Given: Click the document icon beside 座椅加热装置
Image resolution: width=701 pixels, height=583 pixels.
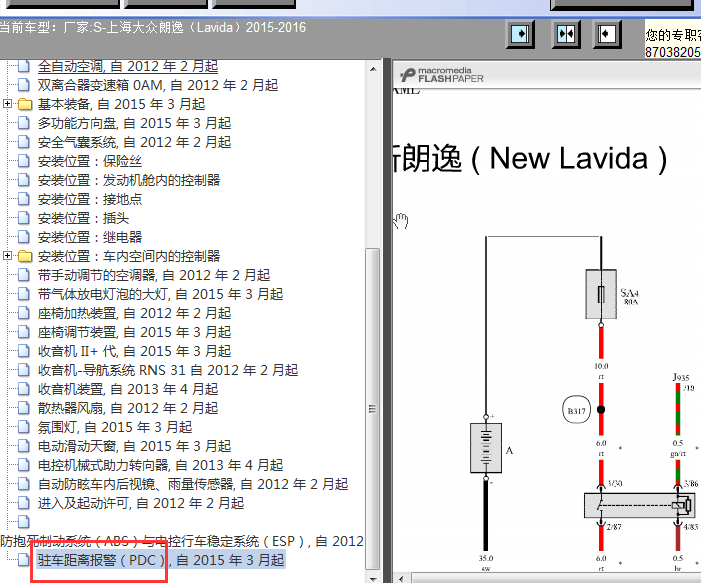Looking at the screenshot, I should pyautogui.click(x=24, y=313).
